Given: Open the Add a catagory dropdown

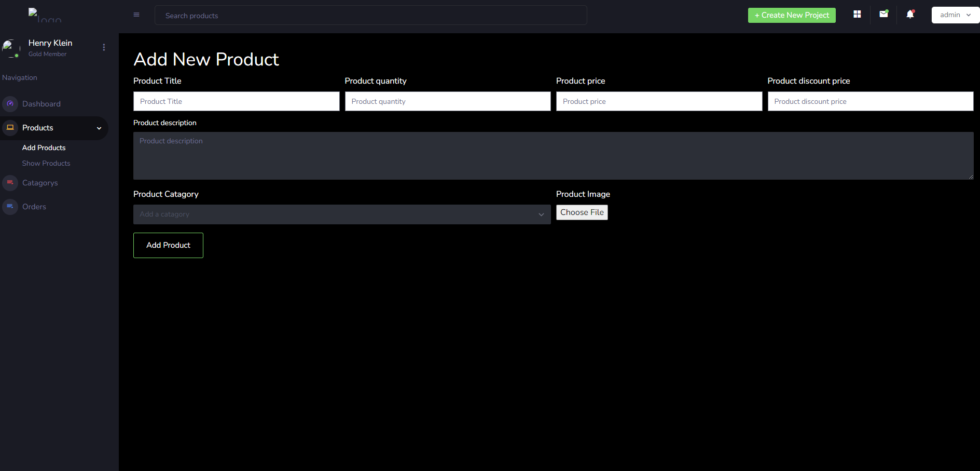Looking at the screenshot, I should click(342, 214).
